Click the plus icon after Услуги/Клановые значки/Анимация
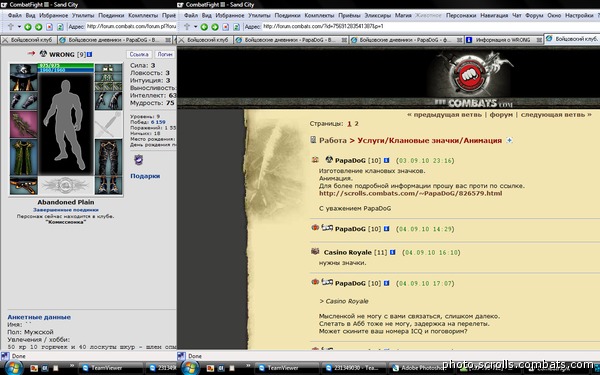 509,140
